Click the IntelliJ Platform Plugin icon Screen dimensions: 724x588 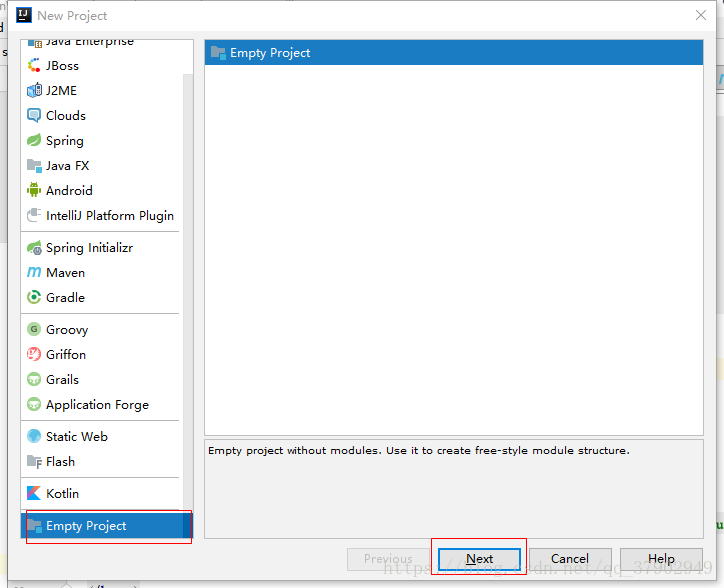pyautogui.click(x=34, y=215)
